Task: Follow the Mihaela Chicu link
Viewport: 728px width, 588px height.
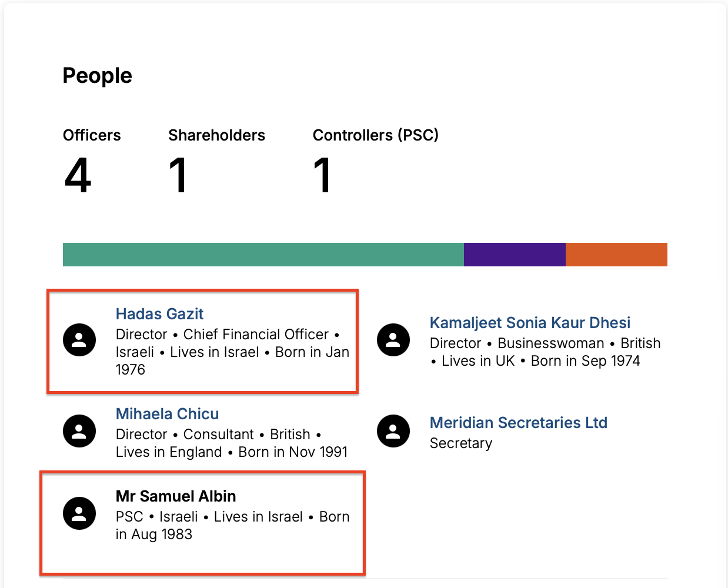Action: [167, 414]
